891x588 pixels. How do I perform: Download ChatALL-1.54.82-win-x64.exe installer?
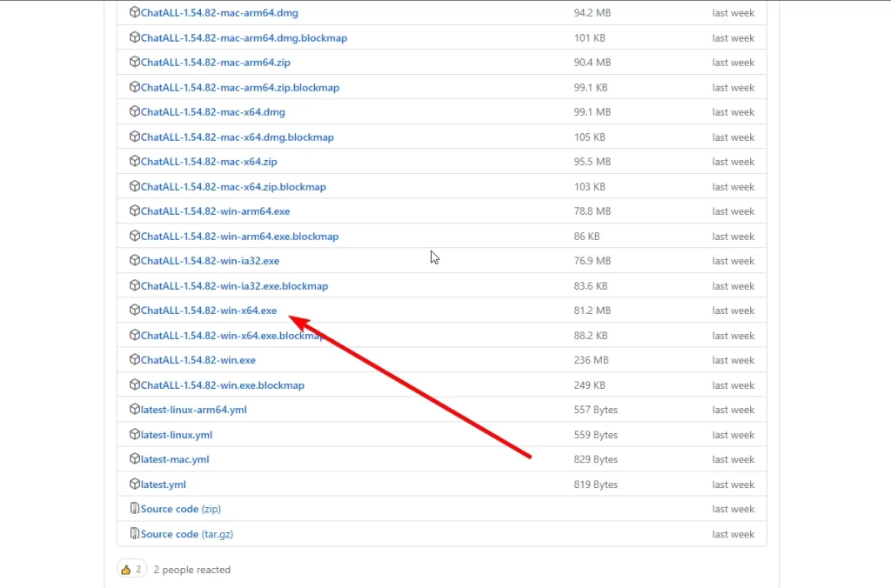point(209,311)
